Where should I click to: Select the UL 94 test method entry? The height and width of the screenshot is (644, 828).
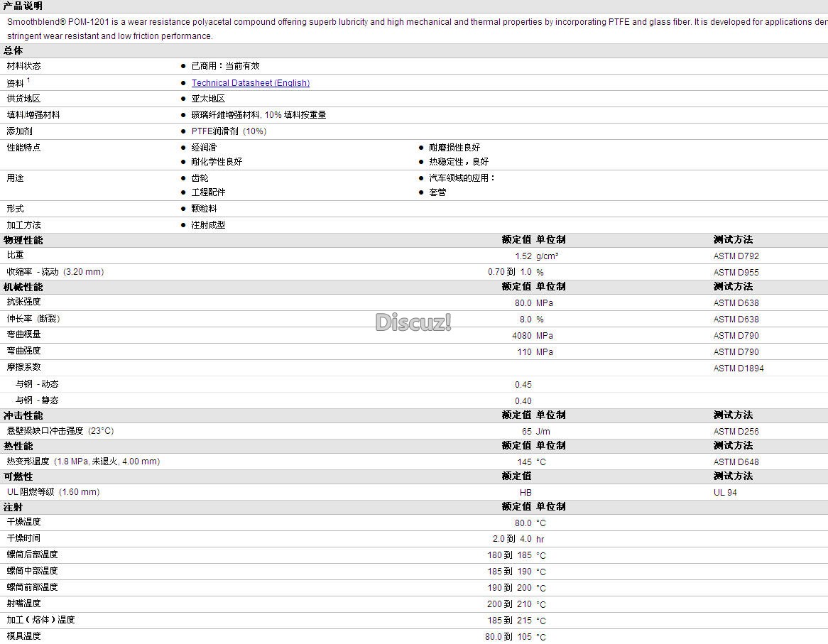[x=725, y=493]
